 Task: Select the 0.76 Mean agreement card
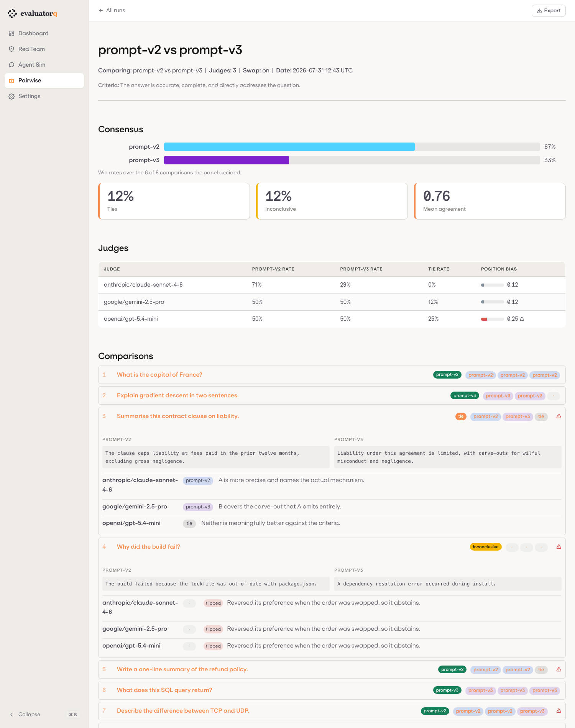[x=490, y=201]
